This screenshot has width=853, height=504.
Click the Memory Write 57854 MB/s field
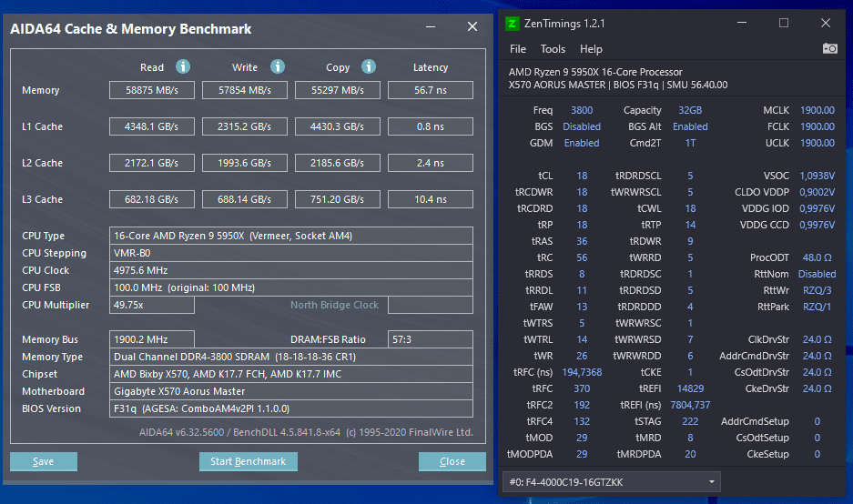click(x=245, y=90)
